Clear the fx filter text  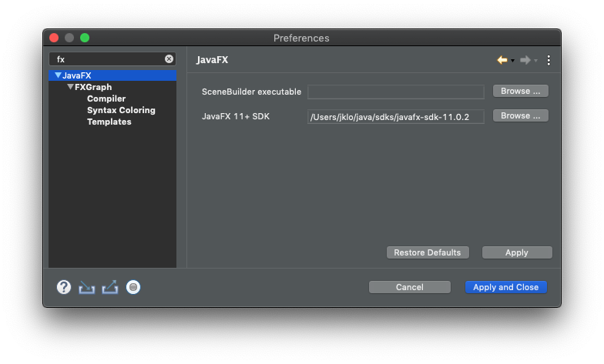169,58
